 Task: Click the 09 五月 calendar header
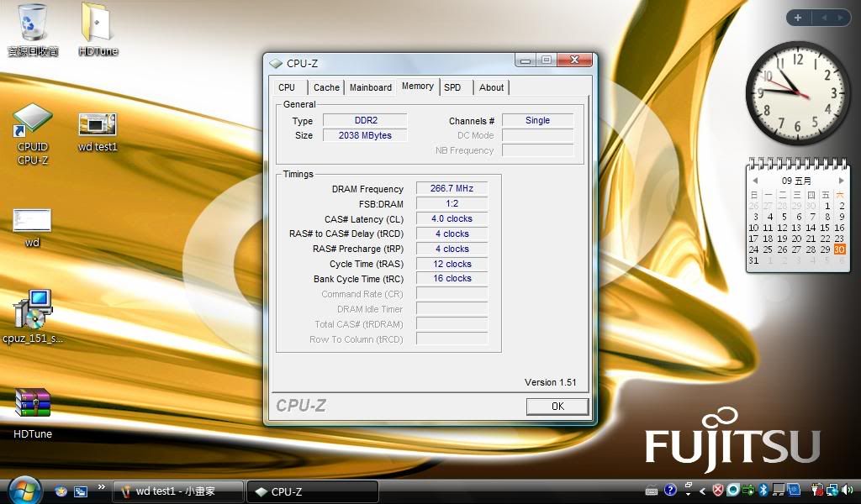pos(797,181)
